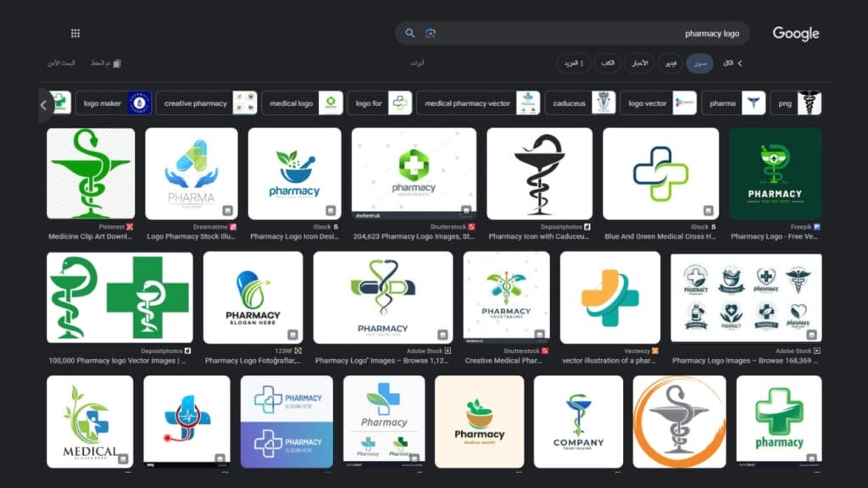Image resolution: width=868 pixels, height=488 pixels.
Task: Open the beige Pharmacy bowl logo image
Action: 480,422
